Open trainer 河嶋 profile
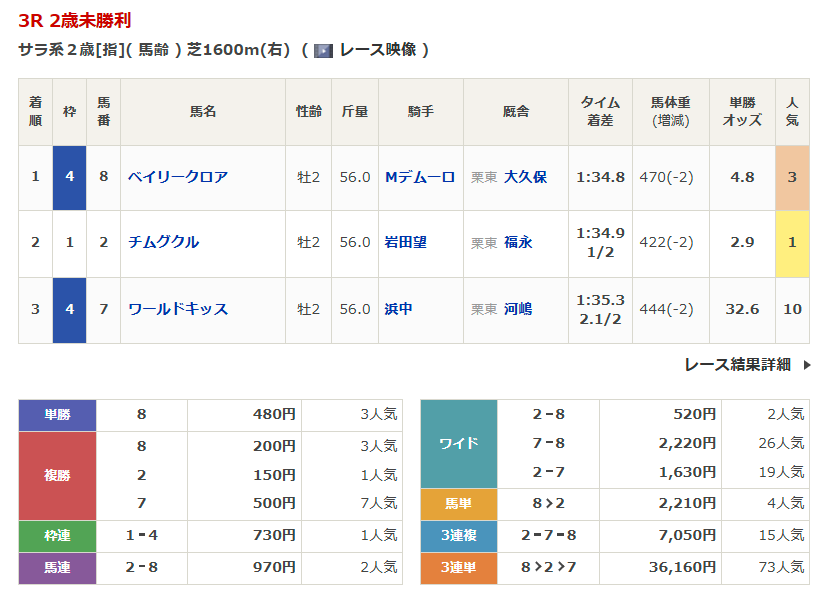 518,309
